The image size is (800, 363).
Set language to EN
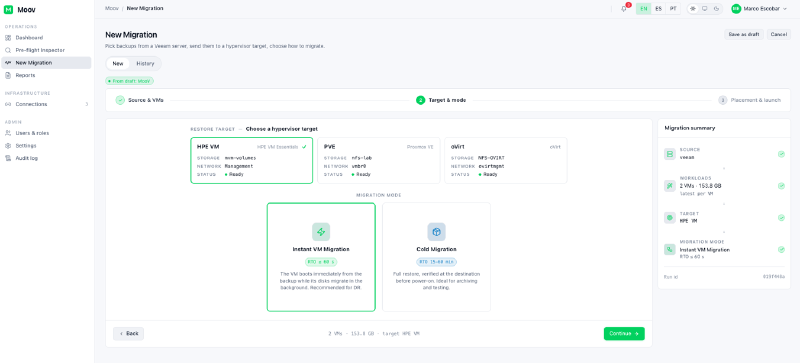pyautogui.click(x=644, y=9)
